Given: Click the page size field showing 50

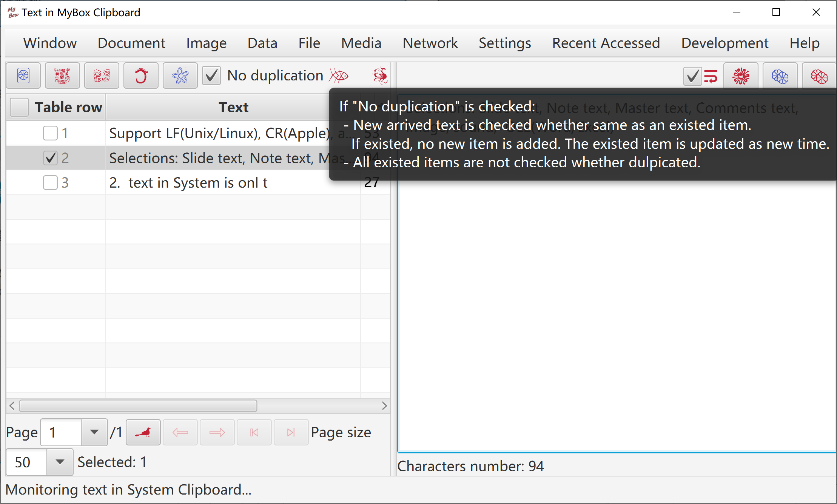Looking at the screenshot, I should (26, 462).
